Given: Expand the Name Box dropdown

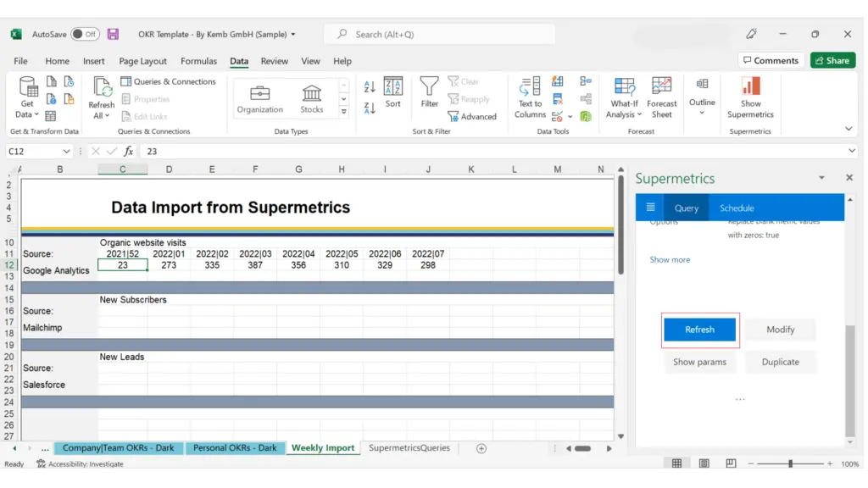Looking at the screenshot, I should click(66, 151).
